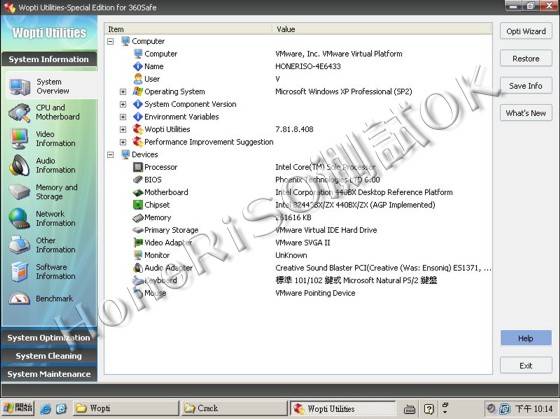Launch the Benchmark gauge icon
Viewport: 560px width, 419px height.
(x=19, y=299)
